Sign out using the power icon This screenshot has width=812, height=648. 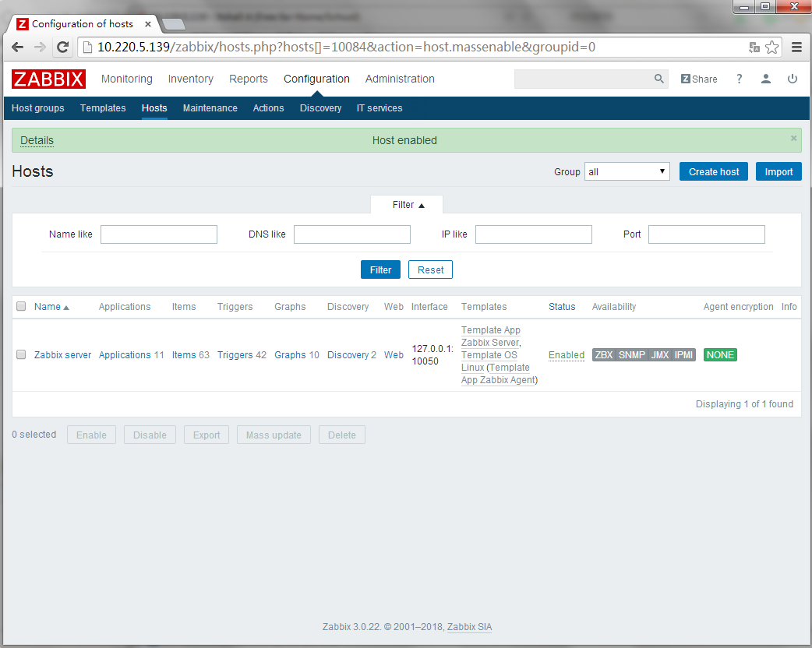coord(793,79)
